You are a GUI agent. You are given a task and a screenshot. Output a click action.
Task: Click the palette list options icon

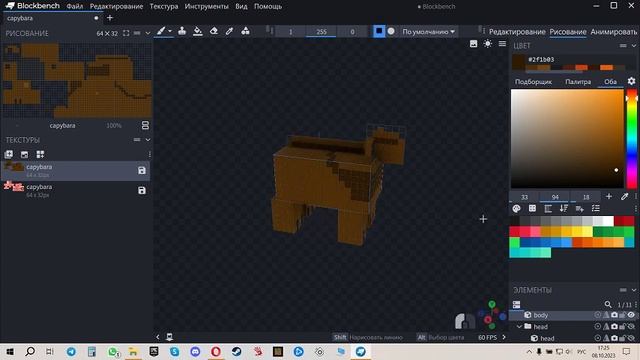click(596, 209)
